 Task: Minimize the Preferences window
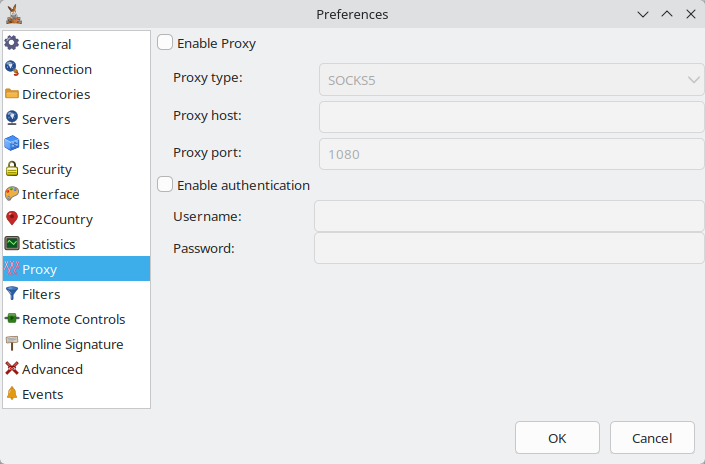pyautogui.click(x=643, y=14)
